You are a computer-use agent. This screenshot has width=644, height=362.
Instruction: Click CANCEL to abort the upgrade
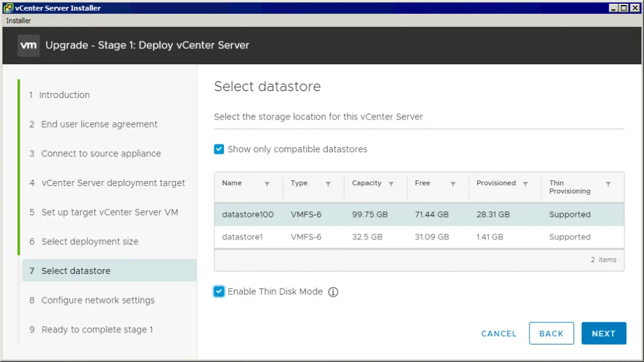[x=499, y=334]
